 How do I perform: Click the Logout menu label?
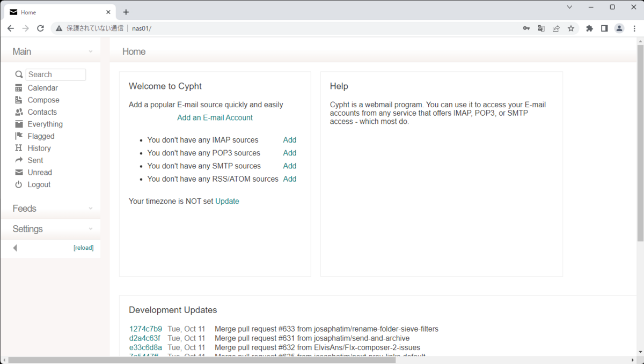click(39, 184)
